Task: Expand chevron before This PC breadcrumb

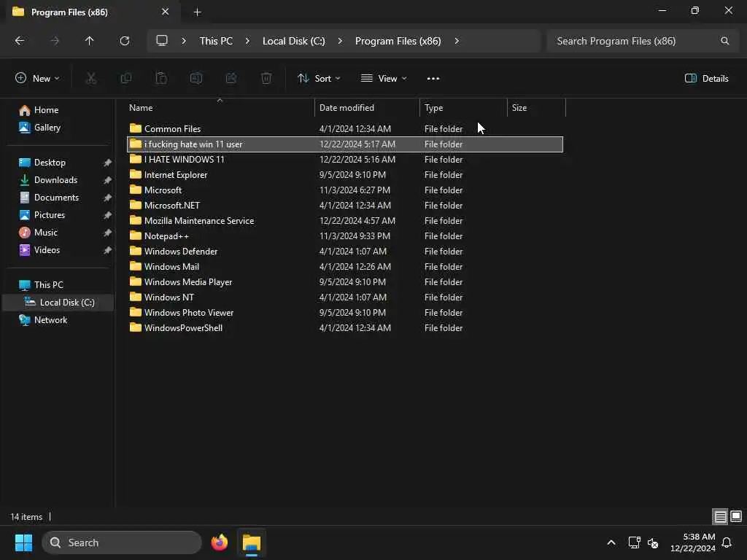Action: coord(183,41)
